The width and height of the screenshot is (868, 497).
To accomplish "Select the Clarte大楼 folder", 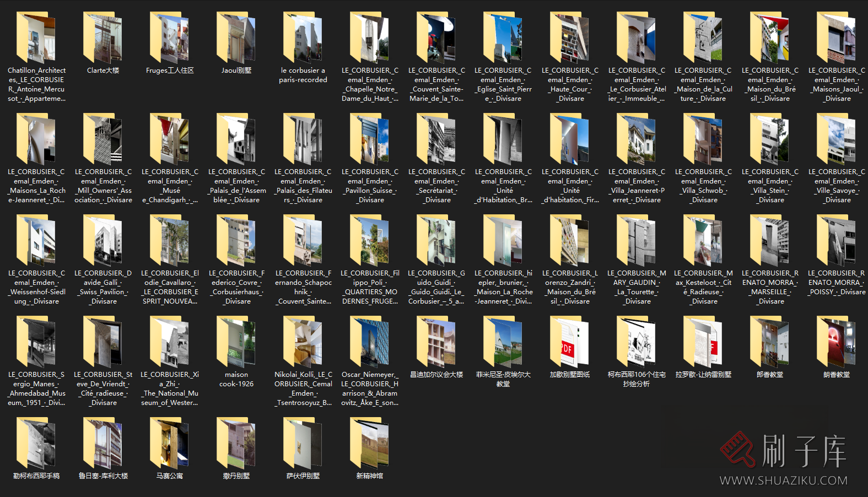I will (x=103, y=39).
